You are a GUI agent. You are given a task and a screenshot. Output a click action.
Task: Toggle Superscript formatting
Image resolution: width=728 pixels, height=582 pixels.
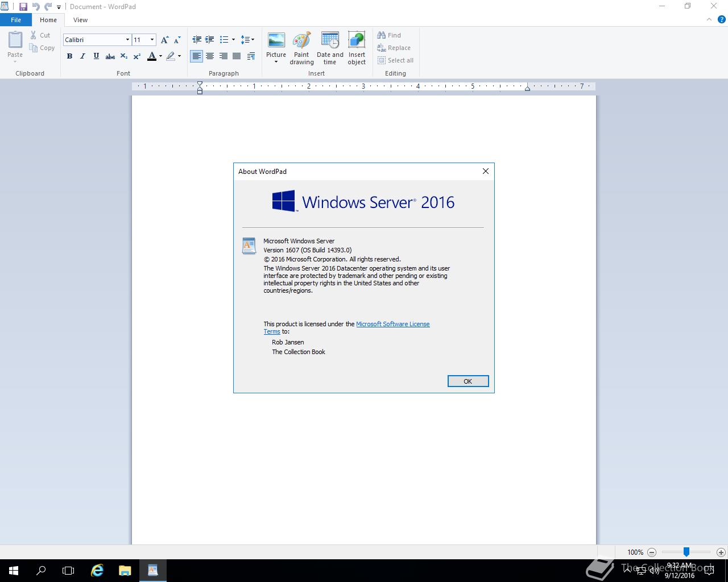click(x=137, y=56)
